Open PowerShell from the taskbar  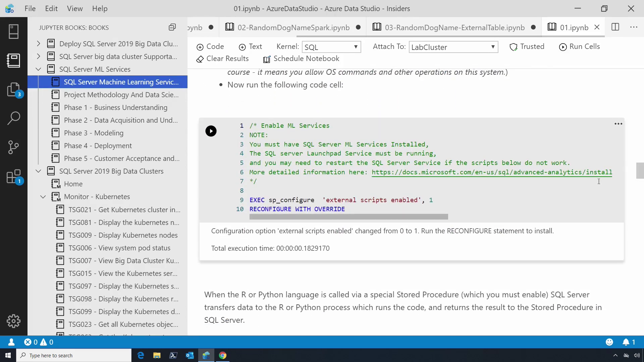(173, 355)
